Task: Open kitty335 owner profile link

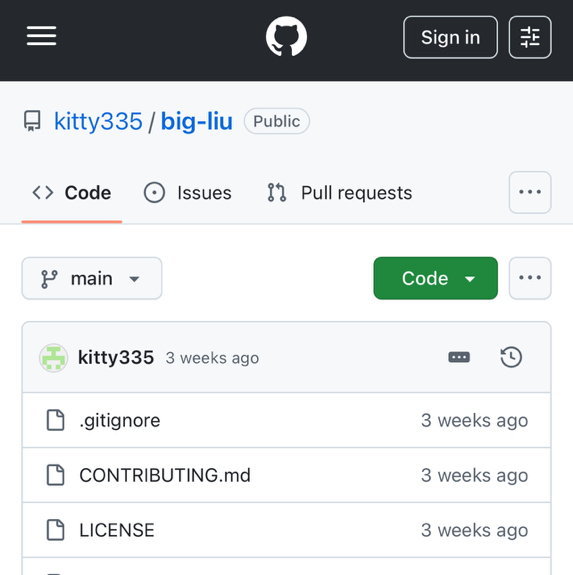Action: coord(98,121)
